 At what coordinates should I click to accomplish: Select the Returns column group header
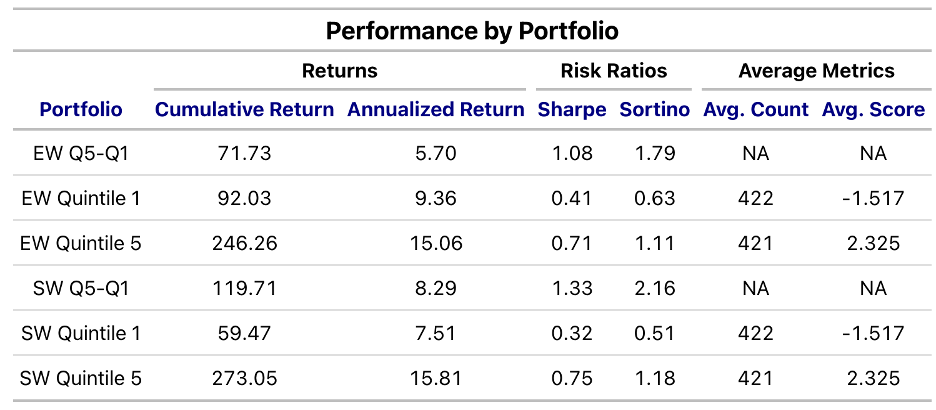coord(340,71)
